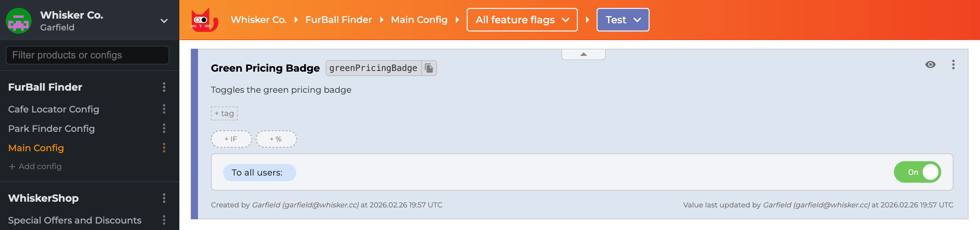
Task: Open Park Finder Config options menu
Action: pos(164,129)
